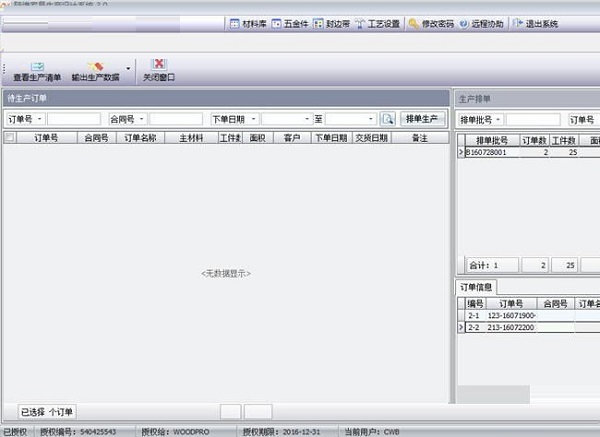
Task: Click the 已选择 个订单 status label
Action: [47, 412]
